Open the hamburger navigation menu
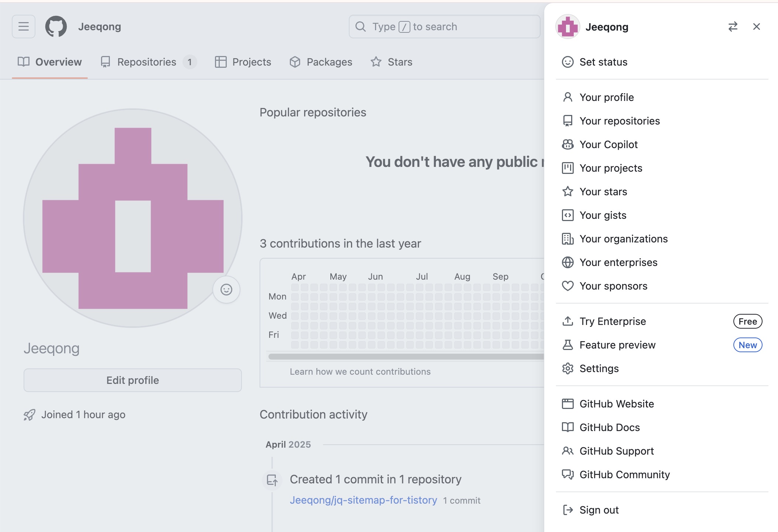Screen dimensions: 778x532 24,27
